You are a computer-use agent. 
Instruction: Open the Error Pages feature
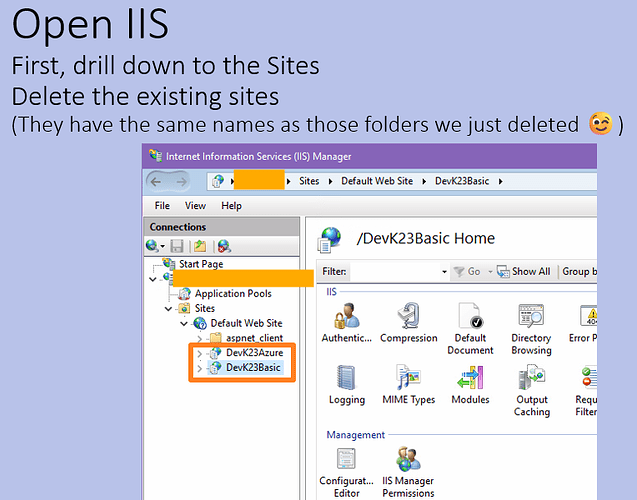[585, 324]
